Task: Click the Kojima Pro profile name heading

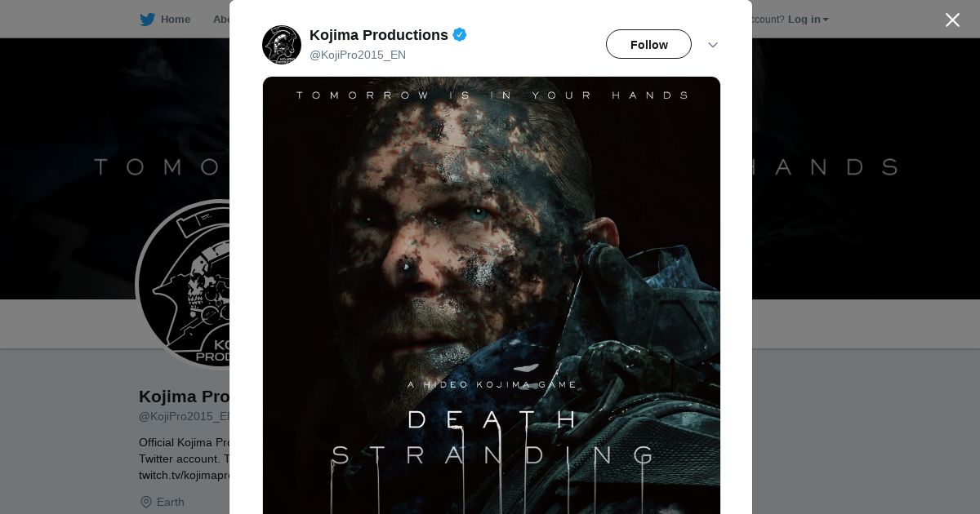Action: (x=184, y=397)
